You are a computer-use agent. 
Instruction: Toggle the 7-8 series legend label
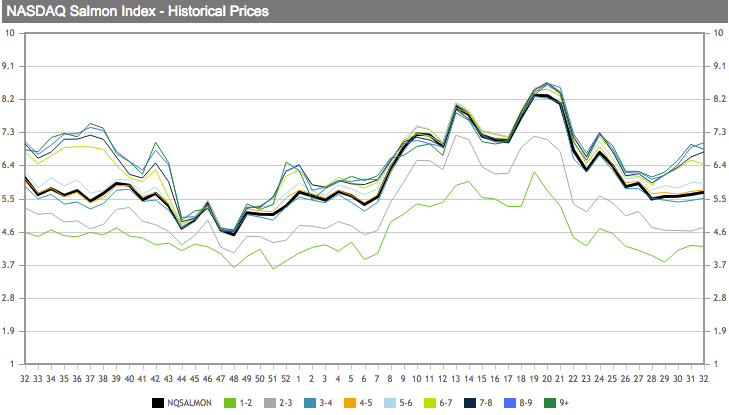(485, 403)
